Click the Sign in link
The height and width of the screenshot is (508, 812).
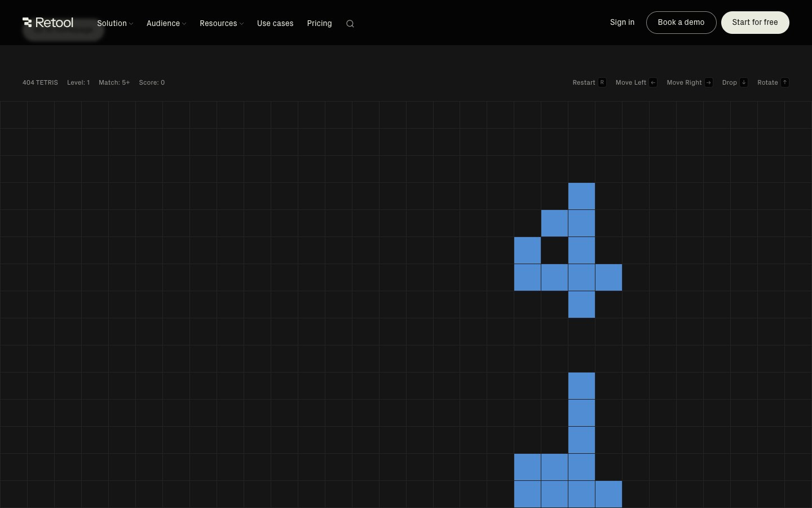[x=622, y=23]
